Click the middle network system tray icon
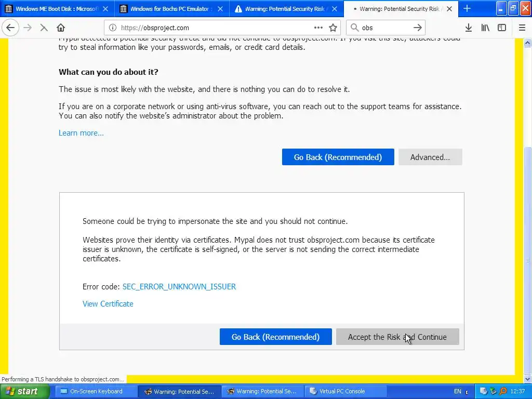 click(x=493, y=392)
